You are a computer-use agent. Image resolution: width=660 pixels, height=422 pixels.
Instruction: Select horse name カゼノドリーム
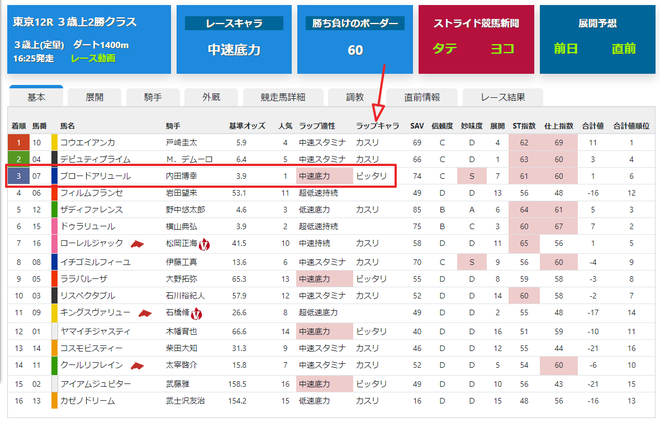pos(88,401)
